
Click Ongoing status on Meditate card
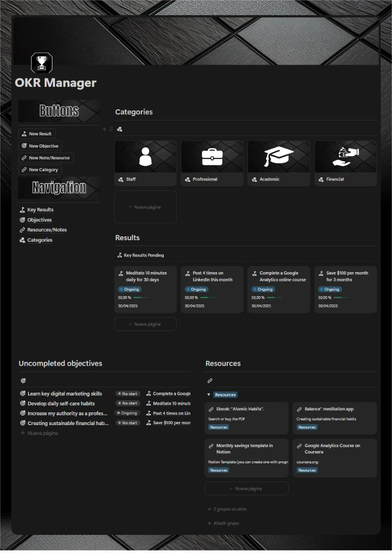click(x=129, y=289)
